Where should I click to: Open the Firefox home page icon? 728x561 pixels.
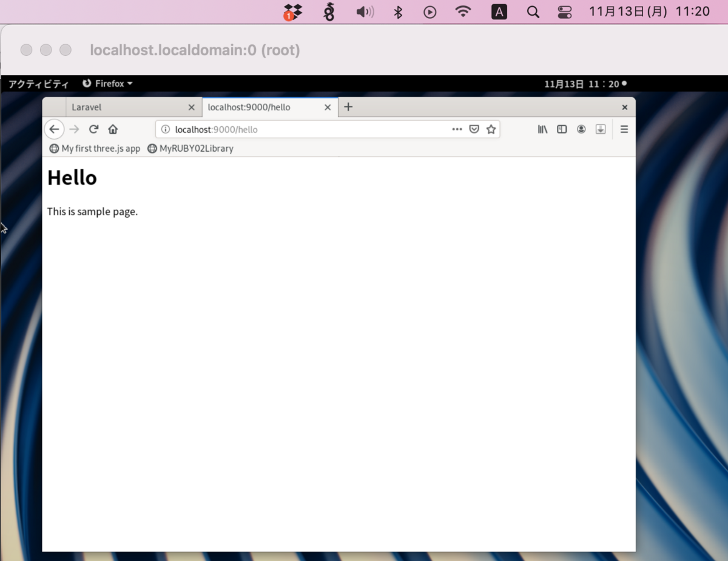click(x=113, y=129)
